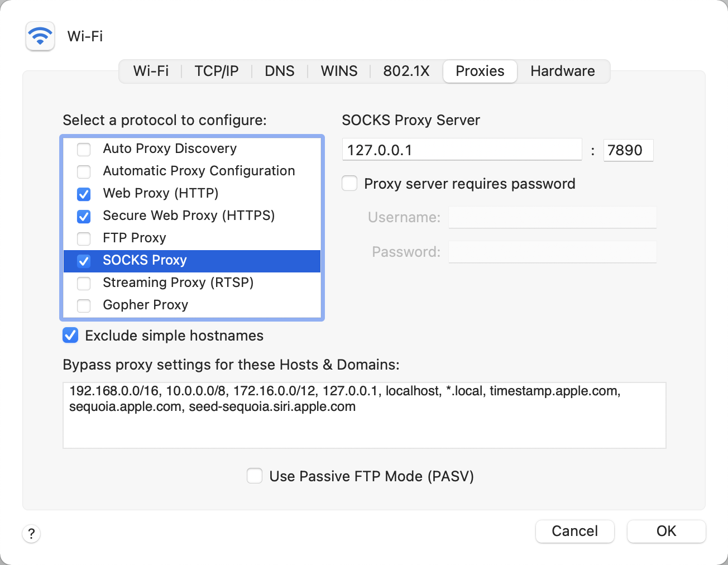Image resolution: width=728 pixels, height=565 pixels.
Task: Open the DNS tab
Action: pyautogui.click(x=280, y=71)
